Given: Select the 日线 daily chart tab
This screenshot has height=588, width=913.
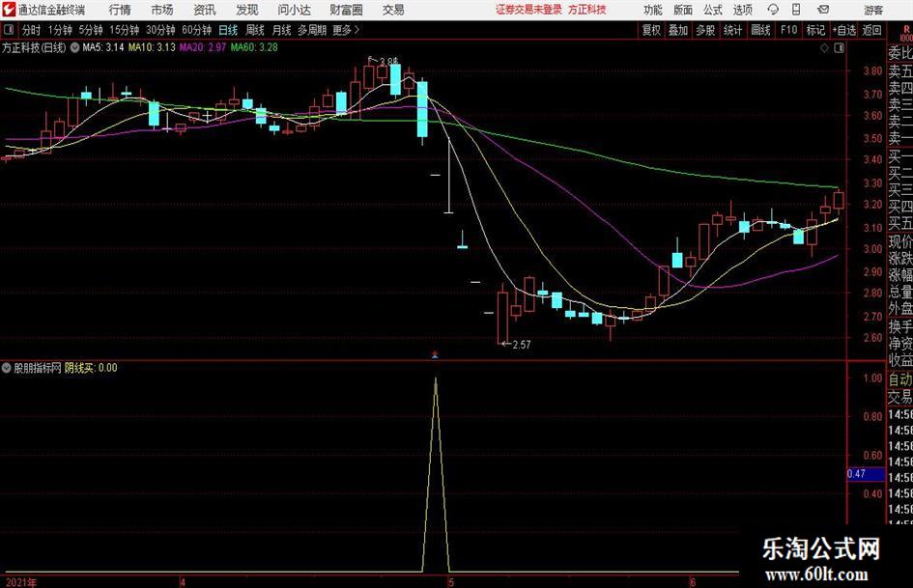Looking at the screenshot, I should tap(228, 30).
